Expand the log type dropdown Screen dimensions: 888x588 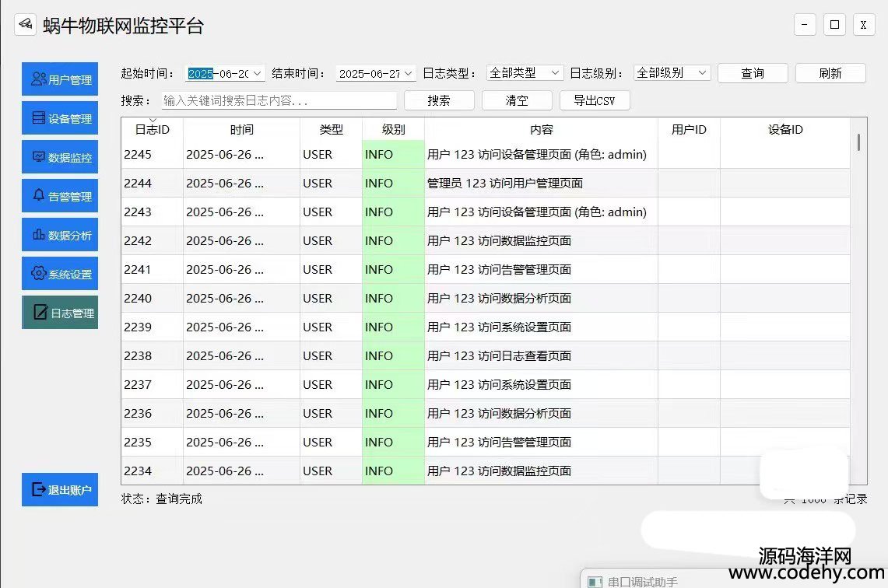555,72
